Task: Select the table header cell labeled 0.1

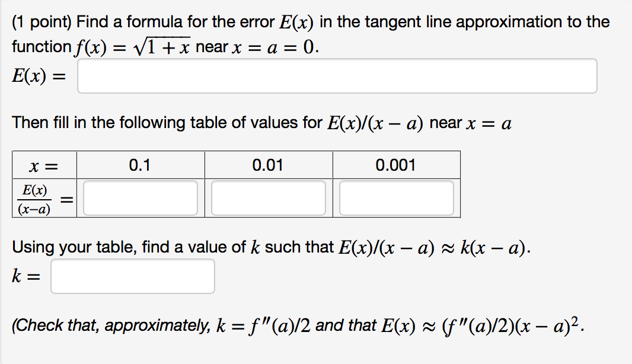Action: click(x=139, y=165)
